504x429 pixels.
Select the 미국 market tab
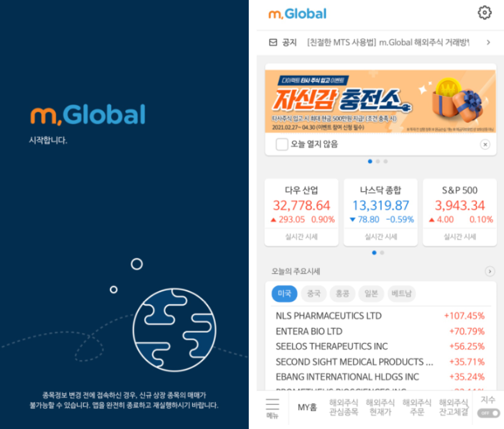pos(284,293)
